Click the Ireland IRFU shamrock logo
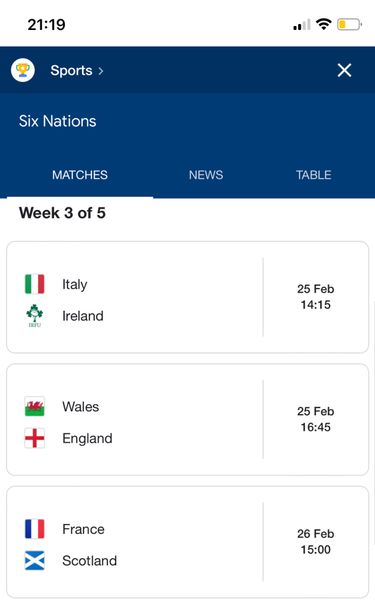 point(34,316)
